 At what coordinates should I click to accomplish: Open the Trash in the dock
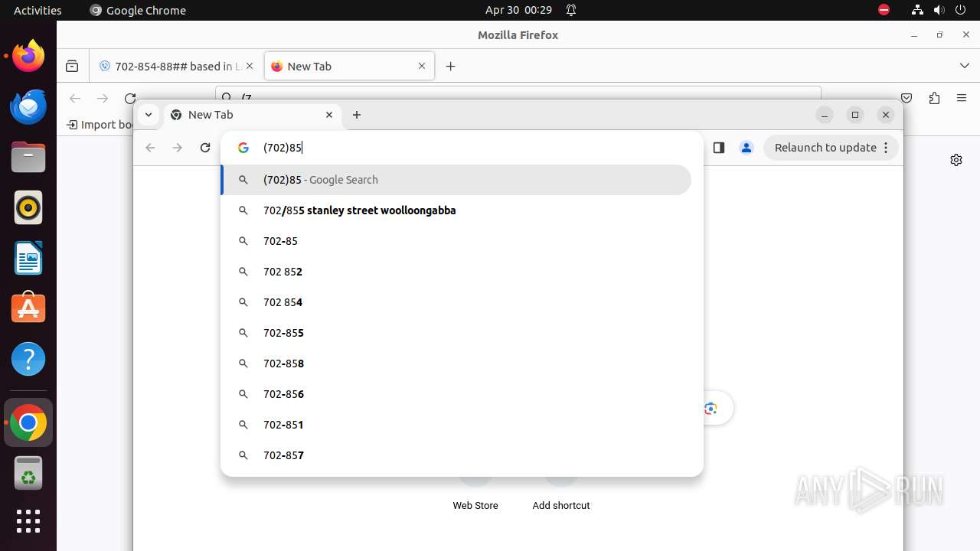click(x=28, y=473)
